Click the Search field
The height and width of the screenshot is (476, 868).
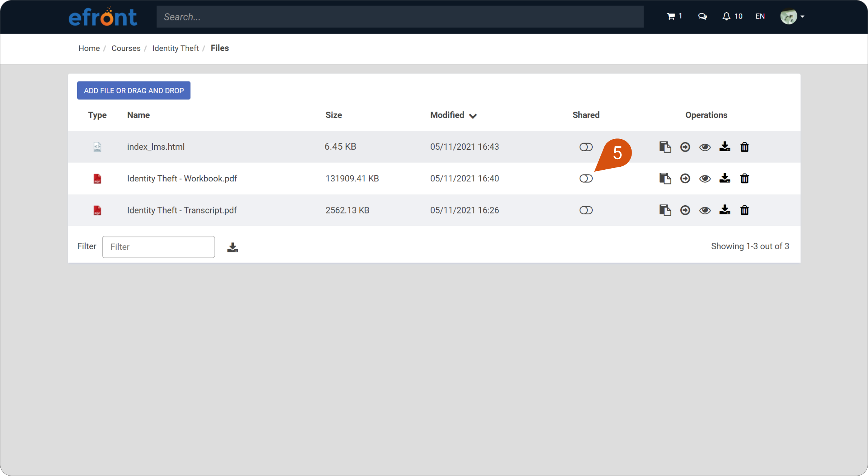400,17
